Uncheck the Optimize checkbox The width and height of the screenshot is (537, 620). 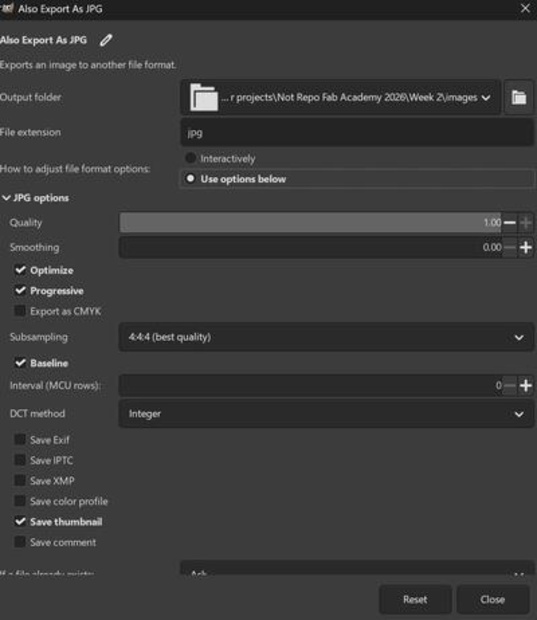[x=20, y=270]
